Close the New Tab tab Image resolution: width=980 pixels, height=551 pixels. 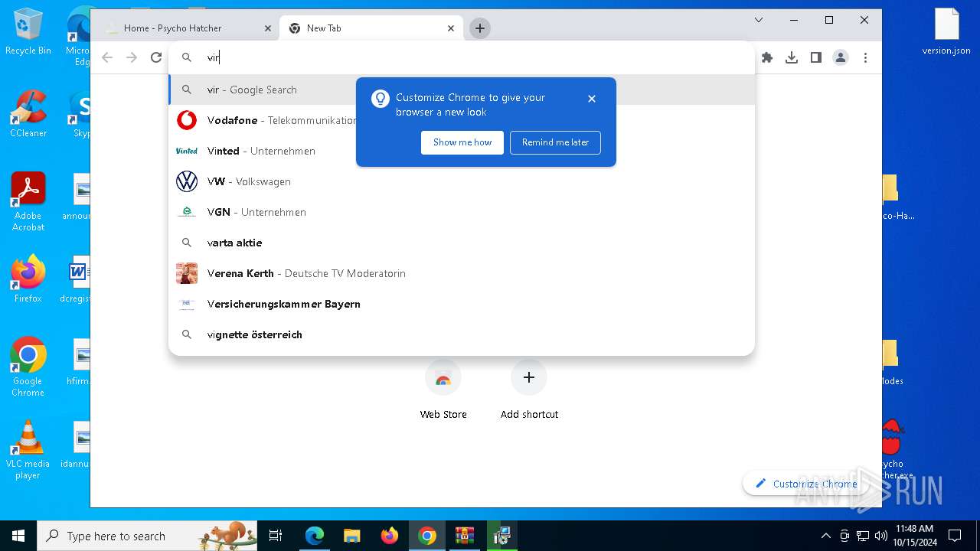click(x=451, y=28)
